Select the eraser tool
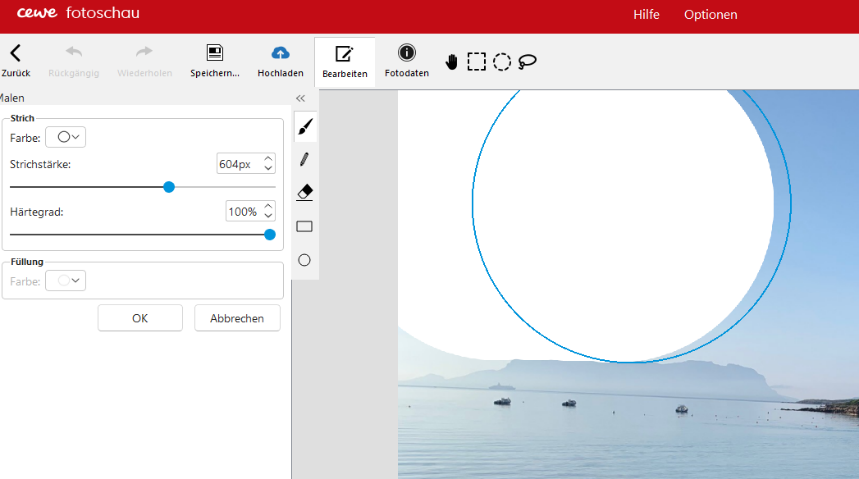Viewport: 859px width, 479px height. point(305,192)
